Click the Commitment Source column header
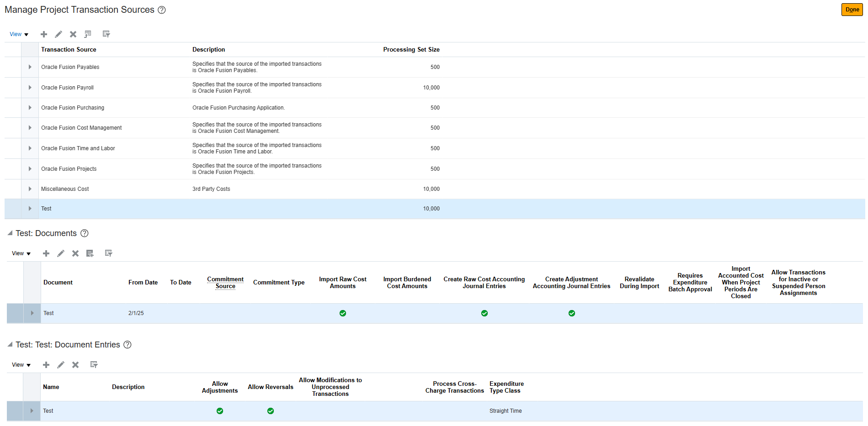The height and width of the screenshot is (426, 868). 225,283
